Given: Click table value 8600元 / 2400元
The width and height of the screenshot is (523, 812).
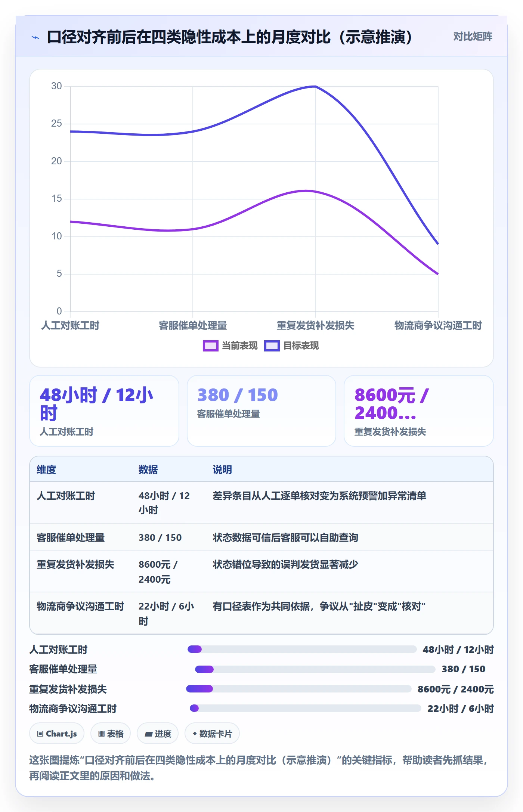Looking at the screenshot, I should tap(158, 572).
